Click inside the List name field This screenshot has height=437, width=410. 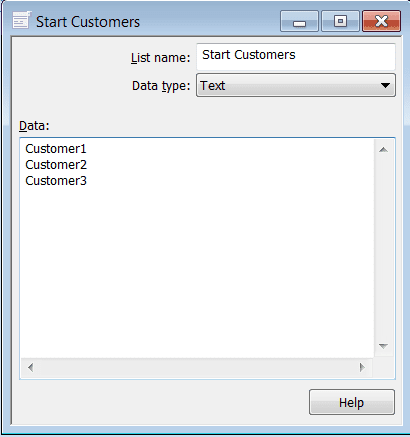pyautogui.click(x=296, y=56)
